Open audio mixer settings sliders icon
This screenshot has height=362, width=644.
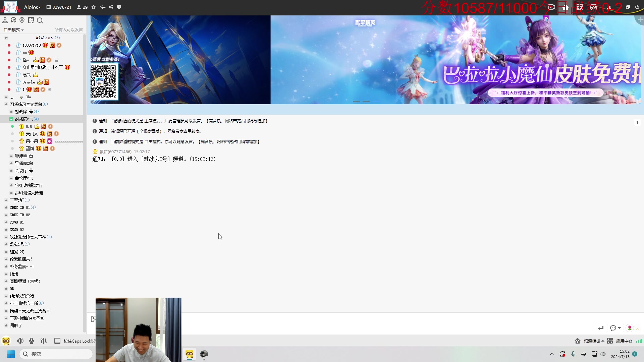[44, 341]
